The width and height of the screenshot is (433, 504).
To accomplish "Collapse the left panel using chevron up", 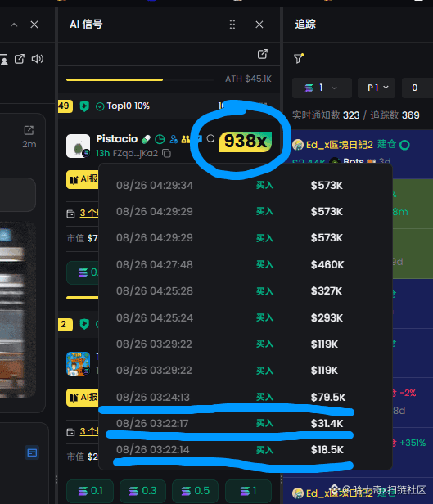I will pyautogui.click(x=14, y=25).
